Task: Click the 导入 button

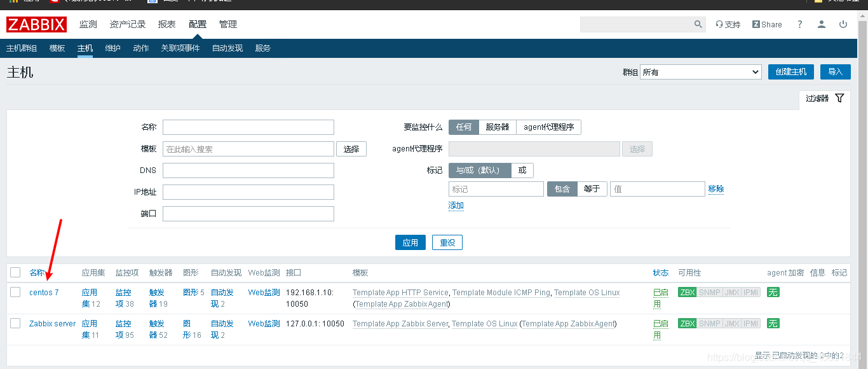Action: (836, 72)
